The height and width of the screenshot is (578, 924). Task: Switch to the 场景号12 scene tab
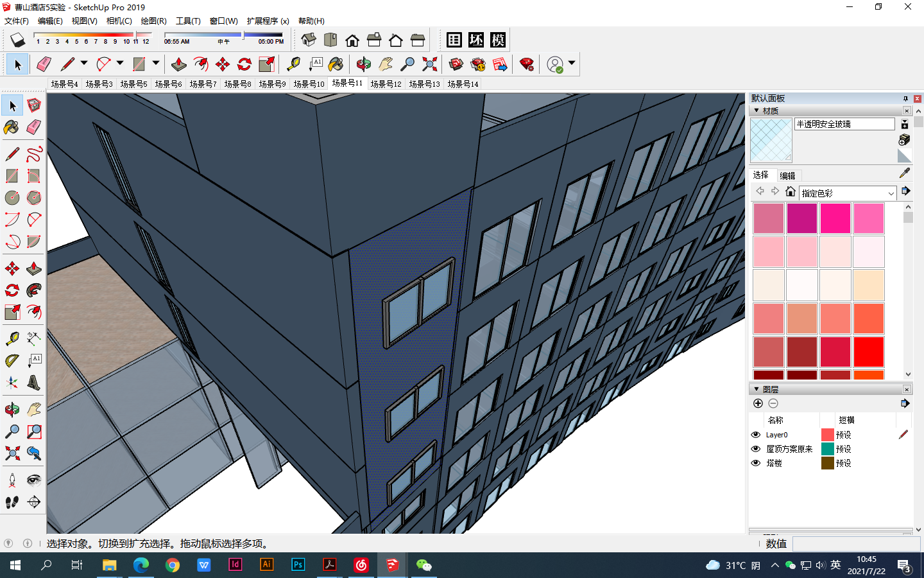pyautogui.click(x=386, y=84)
